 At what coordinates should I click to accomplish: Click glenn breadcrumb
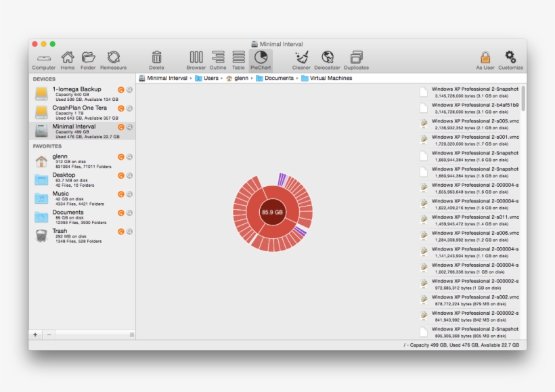click(237, 79)
